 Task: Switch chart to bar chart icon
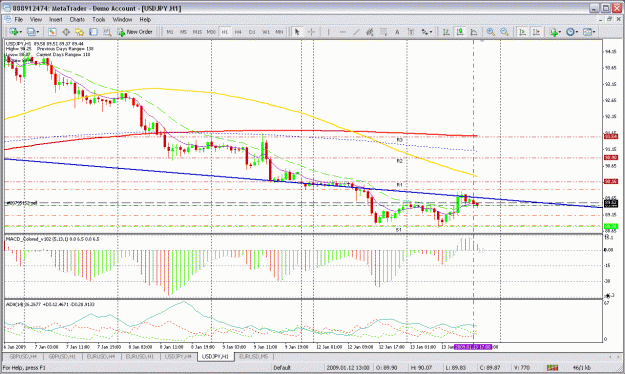coord(446,32)
